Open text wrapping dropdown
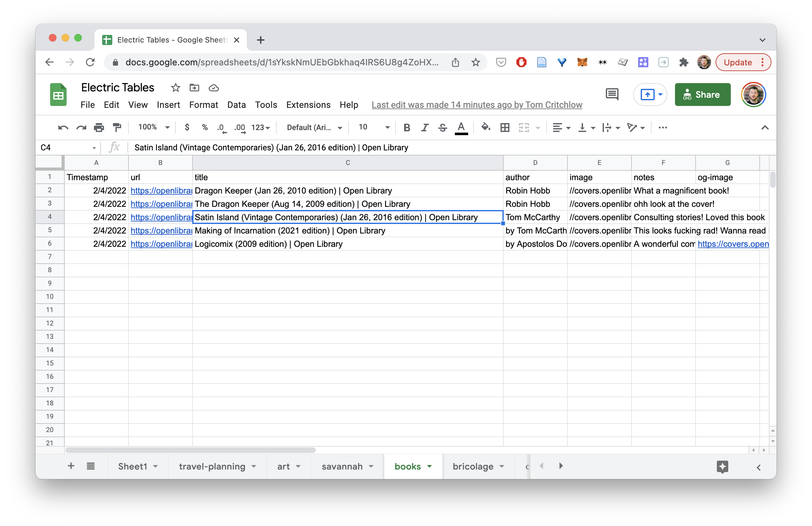This screenshot has height=526, width=812. point(611,128)
